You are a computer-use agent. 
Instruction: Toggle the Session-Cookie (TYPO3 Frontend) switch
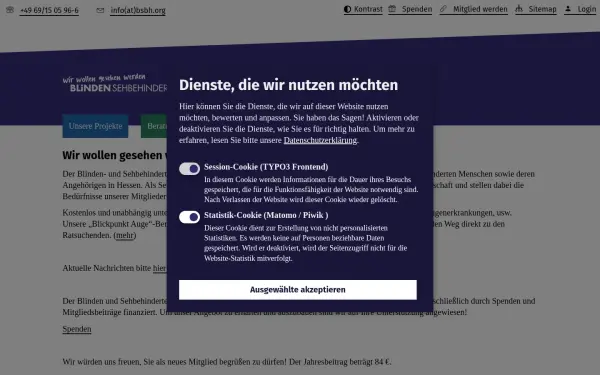coord(189,168)
